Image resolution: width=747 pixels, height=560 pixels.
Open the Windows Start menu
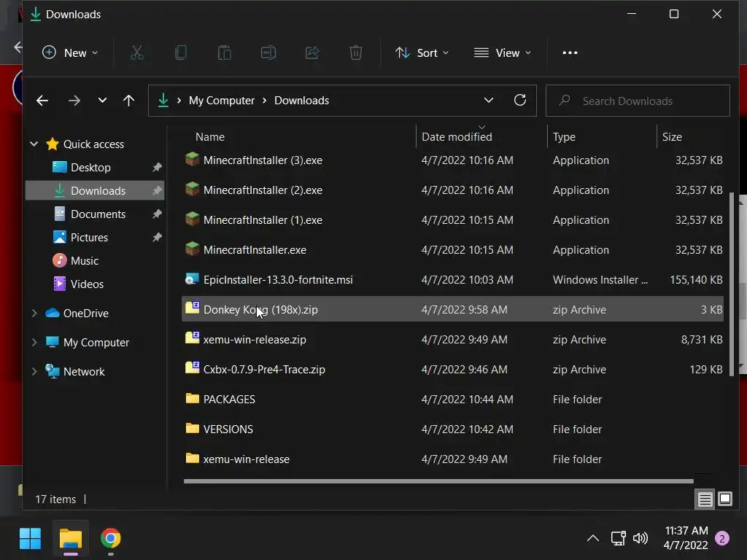point(30,539)
